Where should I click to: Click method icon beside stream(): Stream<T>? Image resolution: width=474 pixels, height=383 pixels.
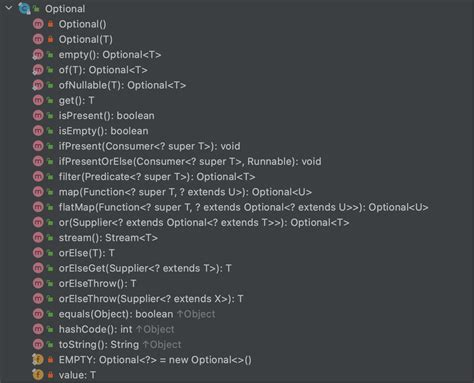point(38,238)
